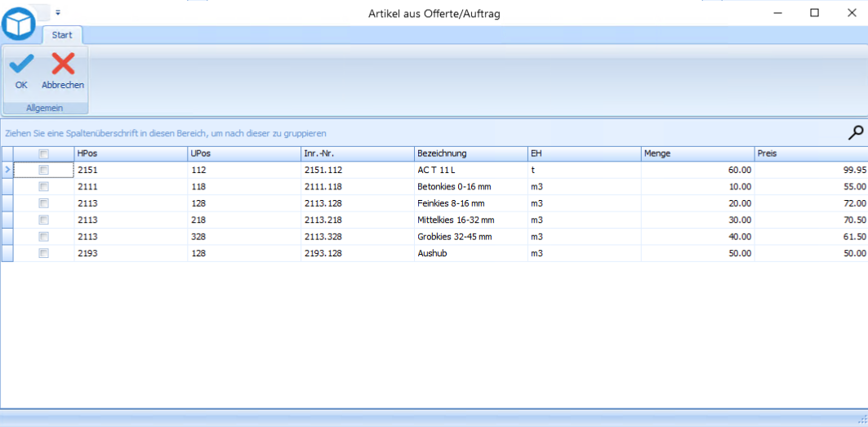Viewport: 868px width, 427px height.
Task: Switch to the Start ribbon tab
Action: tap(62, 35)
